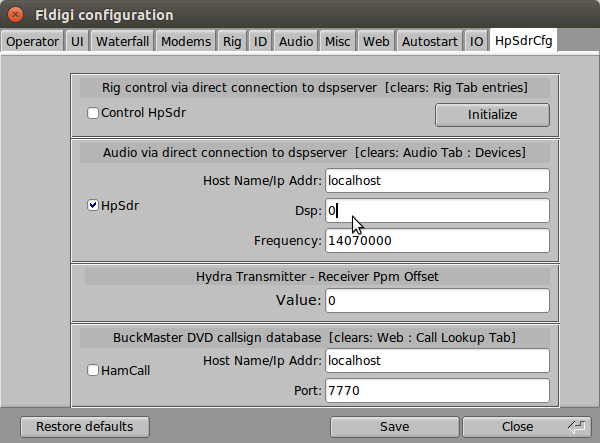Switch to the ID tab
The width and height of the screenshot is (600, 443).
click(x=260, y=41)
